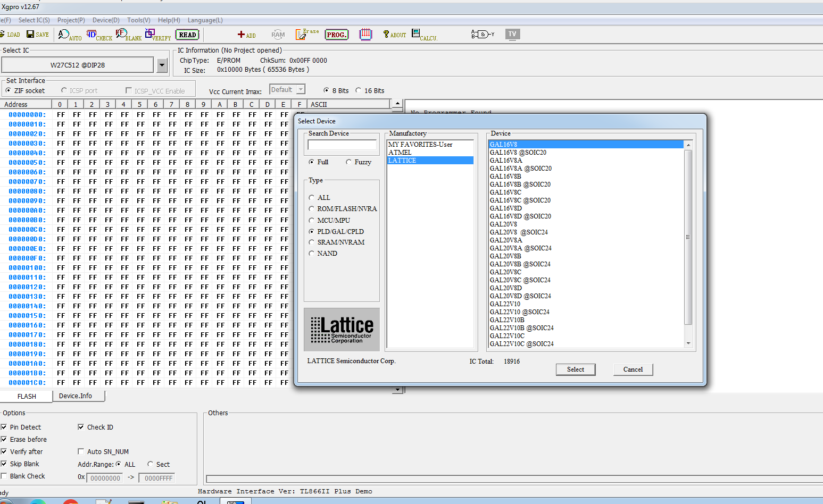Viewport: 823px width, 504px height.
Task: Choose the ALL type radio button
Action: [x=312, y=198]
